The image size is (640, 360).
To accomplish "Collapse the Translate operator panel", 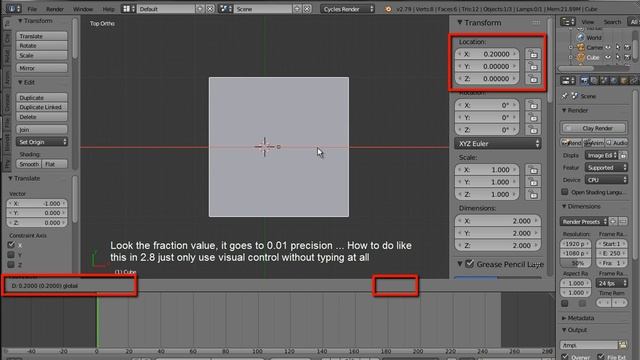I will (x=10, y=178).
